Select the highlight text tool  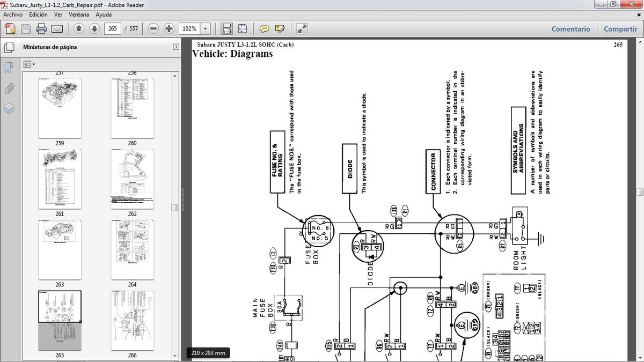[280, 28]
